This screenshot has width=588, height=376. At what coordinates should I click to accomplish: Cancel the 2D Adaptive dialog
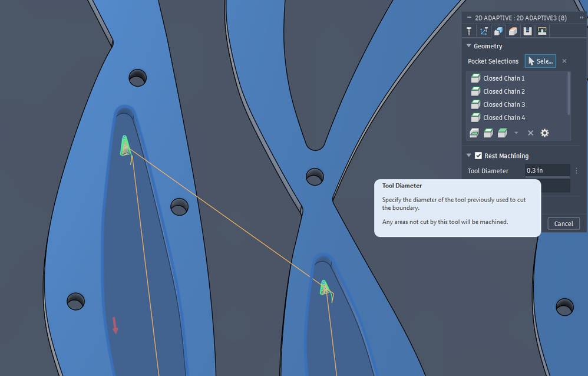[x=564, y=223]
